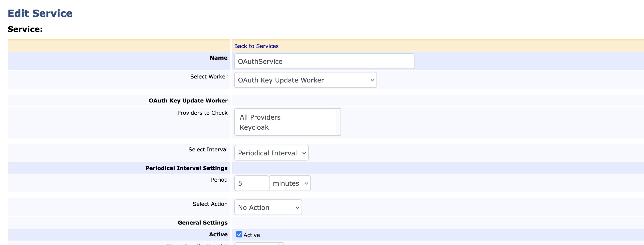Select Keycloak in the Providers to Check list
Viewport: 644px width, 245px height.
254,127
